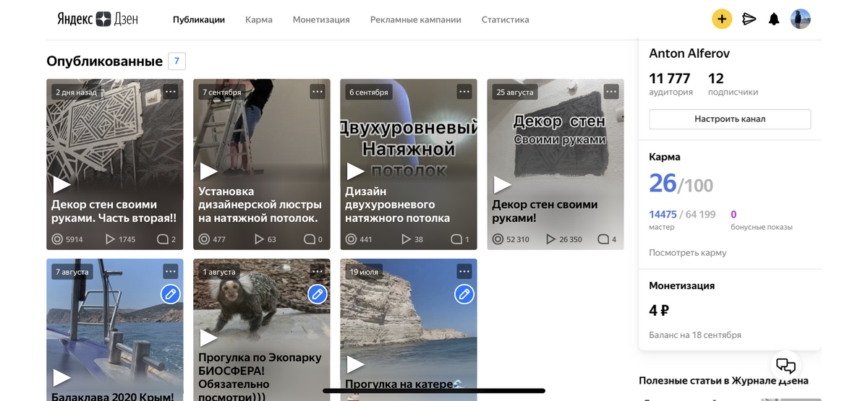Click the Опубликованные heading

[x=104, y=61]
